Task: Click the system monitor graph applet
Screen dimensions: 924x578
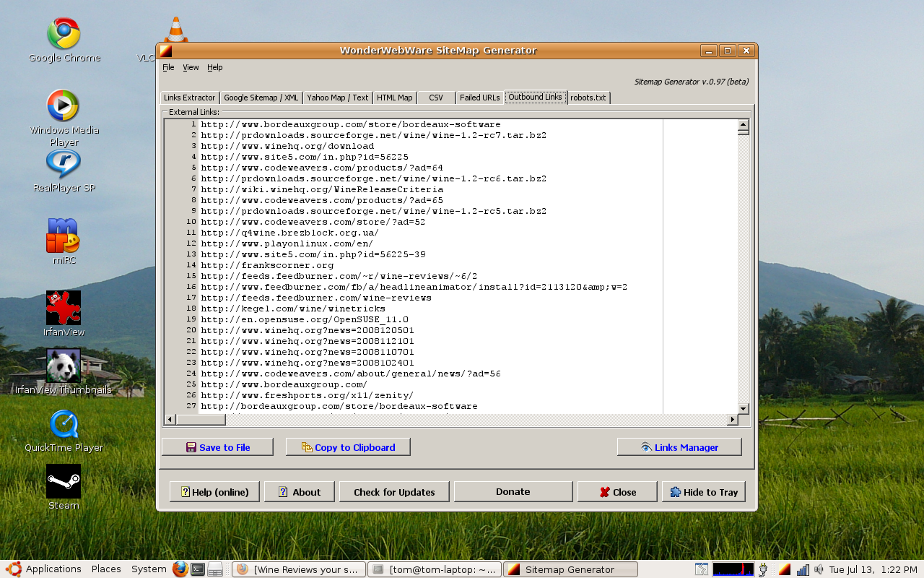Action: [733, 569]
